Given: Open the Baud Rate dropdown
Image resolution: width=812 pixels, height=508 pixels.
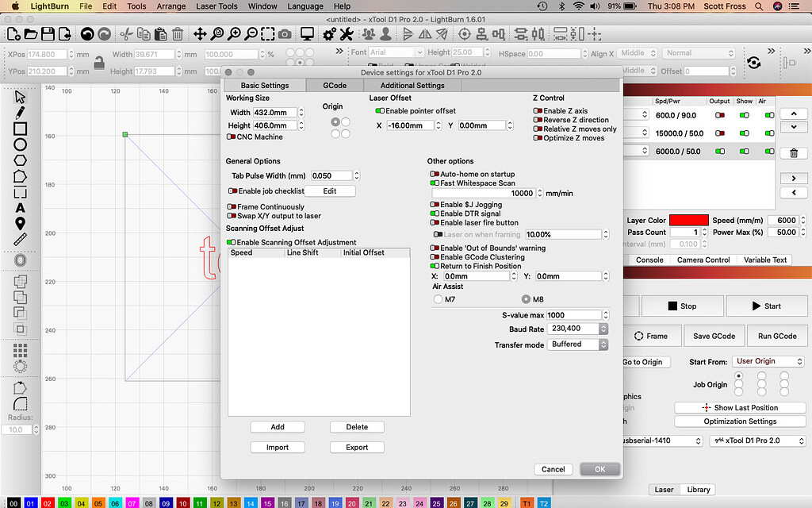Looking at the screenshot, I should pos(578,329).
